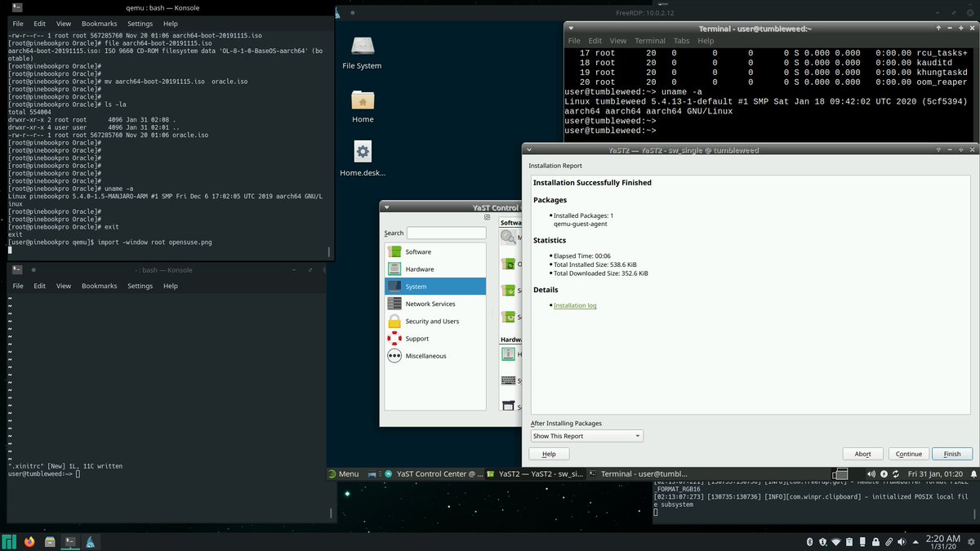Image resolution: width=980 pixels, height=551 pixels.
Task: Click the Help button in Installation Report
Action: click(x=550, y=454)
